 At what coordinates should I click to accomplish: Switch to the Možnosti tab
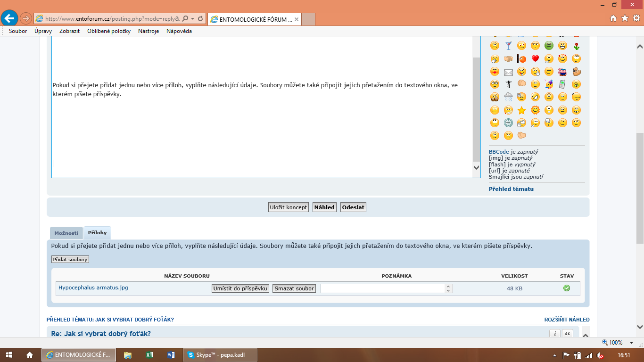click(66, 233)
